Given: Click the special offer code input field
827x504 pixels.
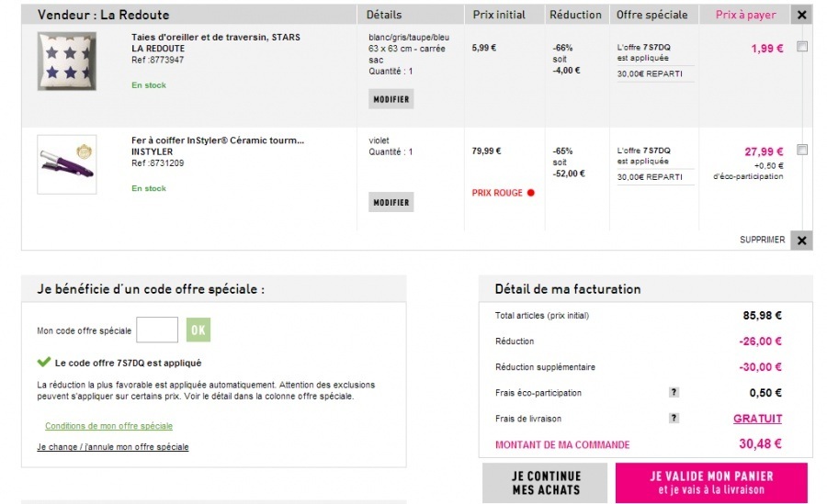Looking at the screenshot, I should pyautogui.click(x=157, y=330).
